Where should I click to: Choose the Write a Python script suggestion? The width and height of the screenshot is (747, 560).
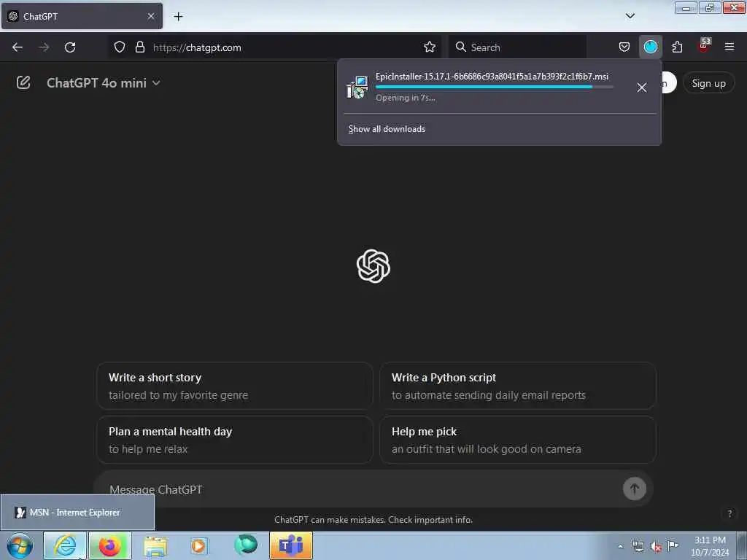pyautogui.click(x=518, y=386)
